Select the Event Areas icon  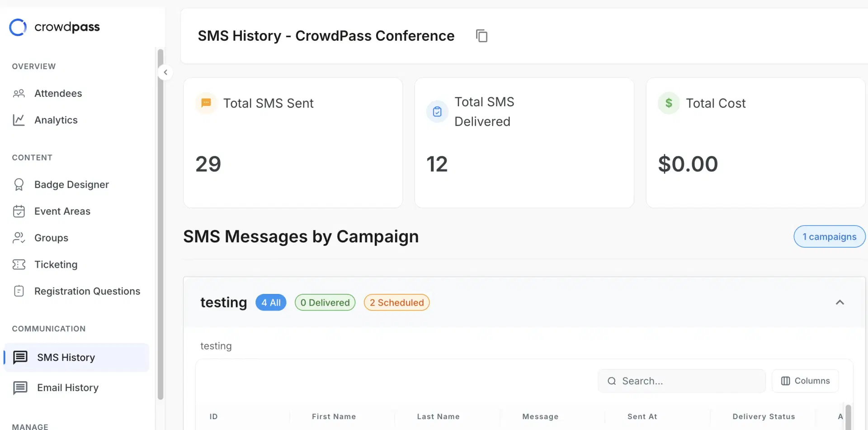tap(19, 211)
